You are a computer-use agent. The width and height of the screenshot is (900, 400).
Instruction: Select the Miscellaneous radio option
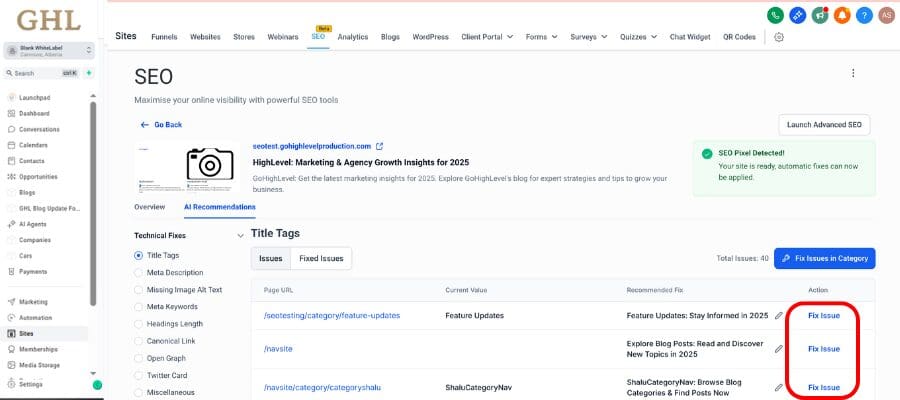[x=138, y=393]
